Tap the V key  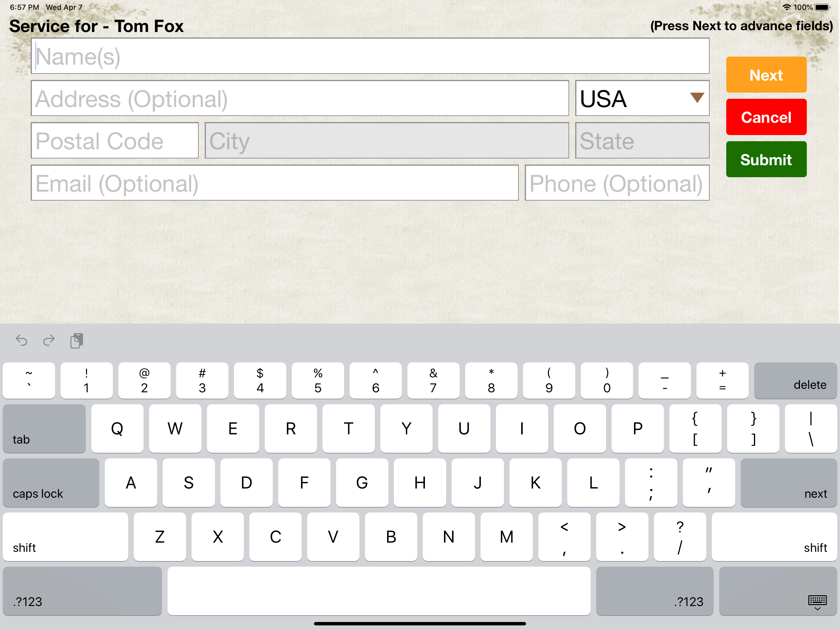tap(333, 536)
